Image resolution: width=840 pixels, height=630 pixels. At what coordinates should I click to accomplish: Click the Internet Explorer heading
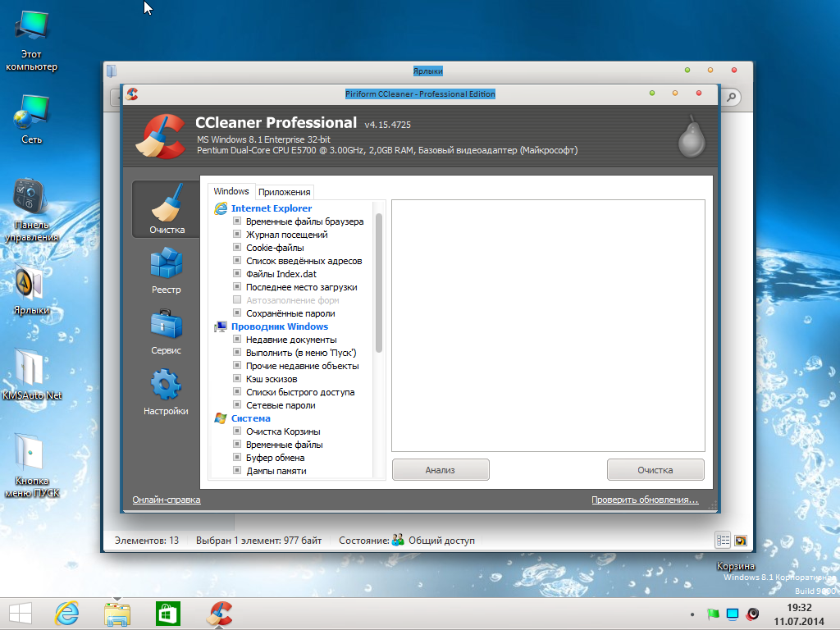(271, 208)
